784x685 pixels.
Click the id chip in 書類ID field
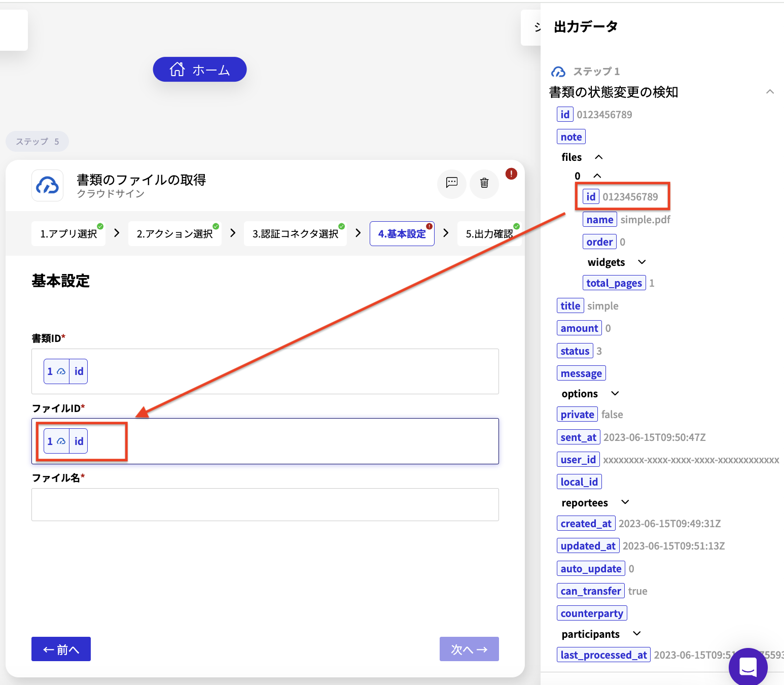pos(66,371)
